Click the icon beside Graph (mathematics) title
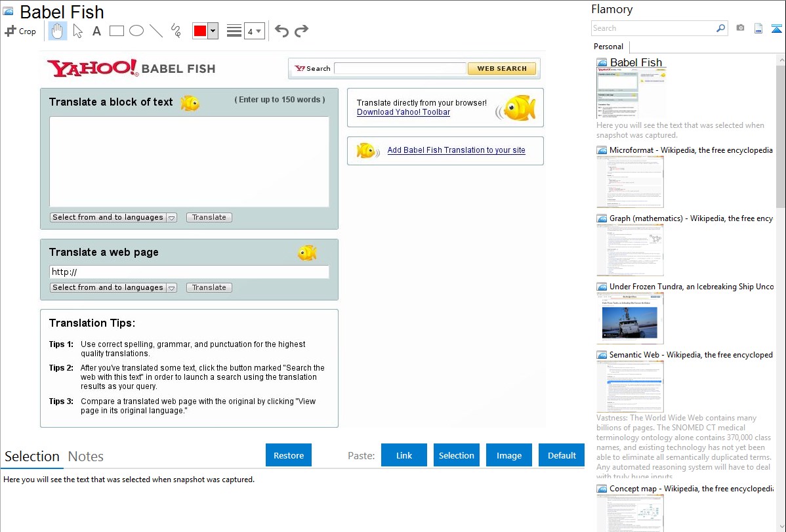This screenshot has height=532, width=786. [602, 218]
